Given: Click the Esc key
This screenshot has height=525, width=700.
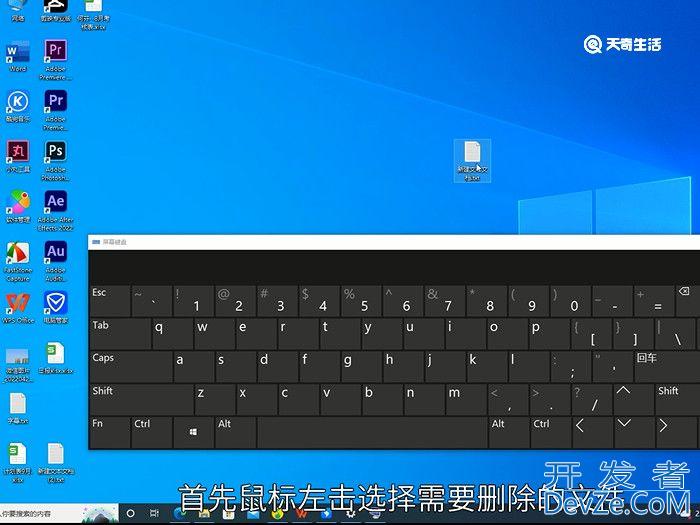Looking at the screenshot, I should coord(110,300).
